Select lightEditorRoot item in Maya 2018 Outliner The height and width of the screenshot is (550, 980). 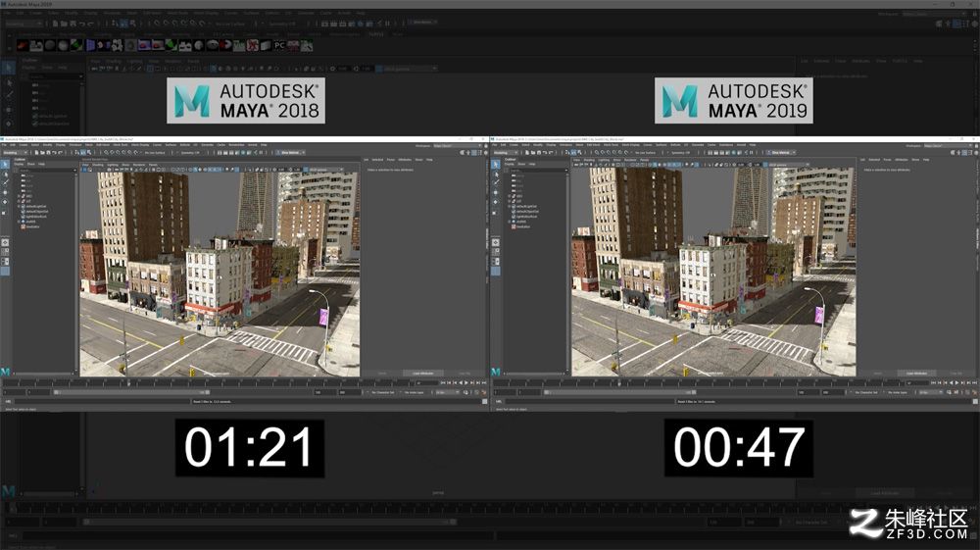pos(36,217)
